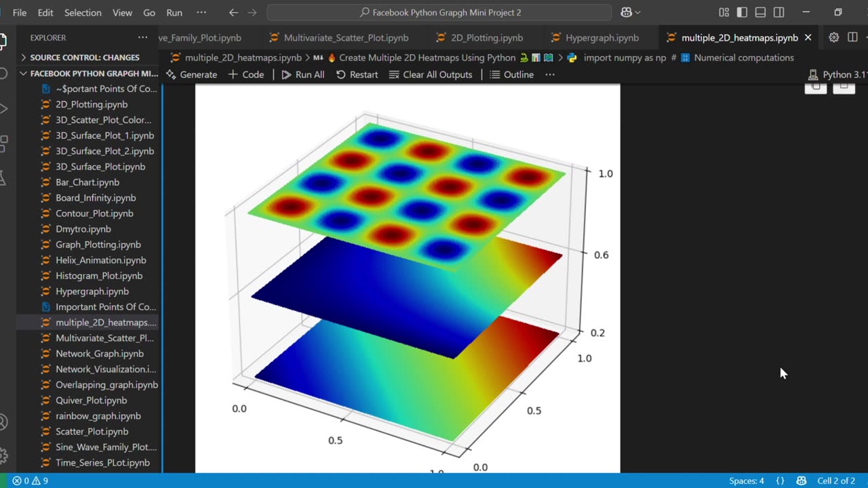868x488 pixels.
Task: Split the editor right
Action: [x=852, y=37]
